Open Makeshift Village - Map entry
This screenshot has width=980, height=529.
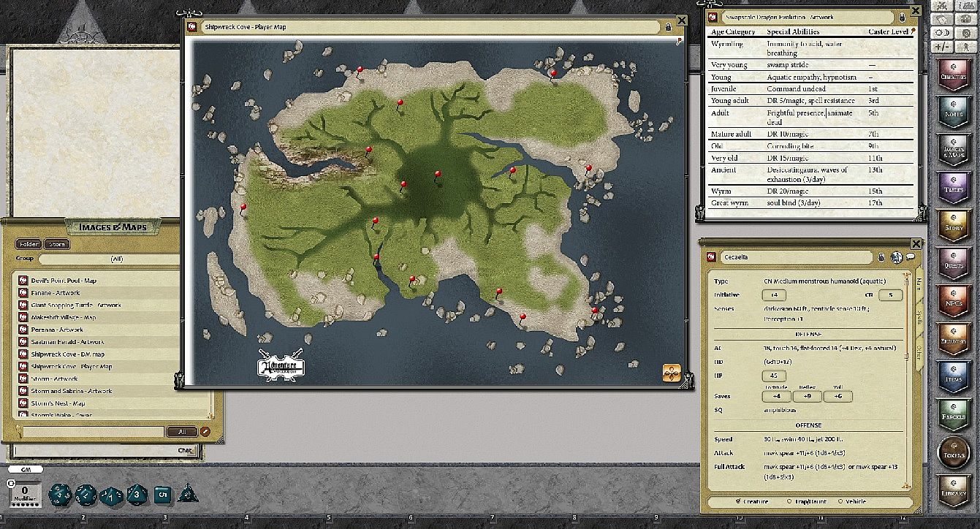pos(64,317)
